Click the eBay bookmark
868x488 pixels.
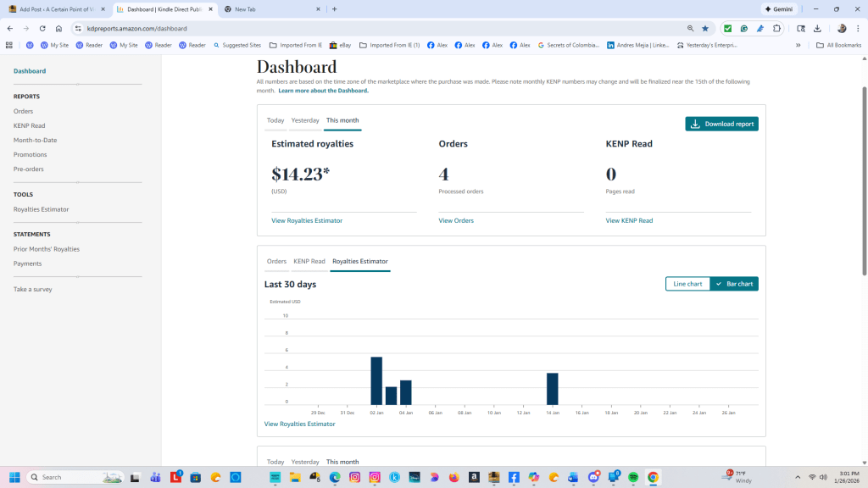pos(340,45)
